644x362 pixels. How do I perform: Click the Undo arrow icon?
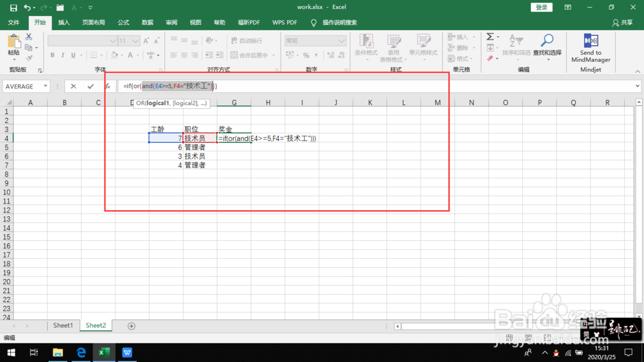tap(27, 7)
